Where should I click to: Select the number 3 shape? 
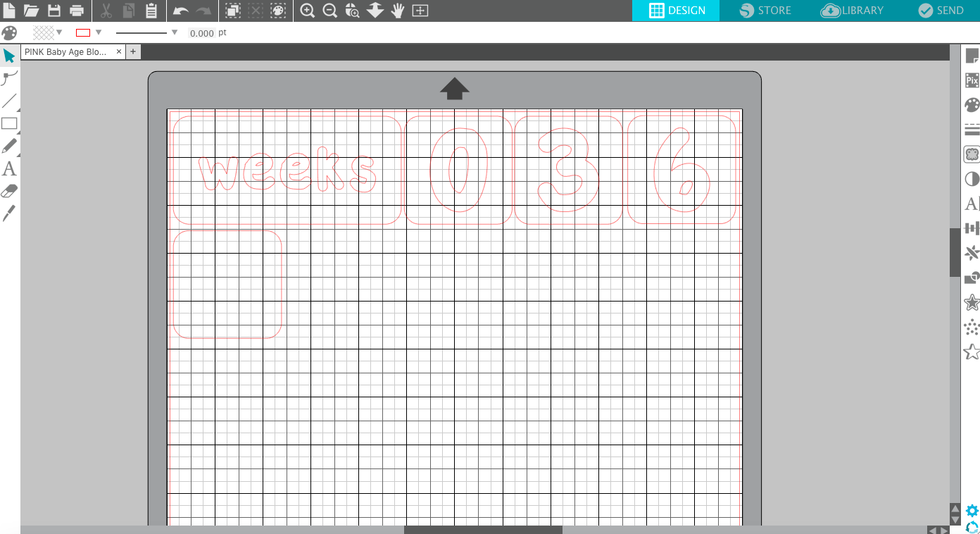(569, 170)
